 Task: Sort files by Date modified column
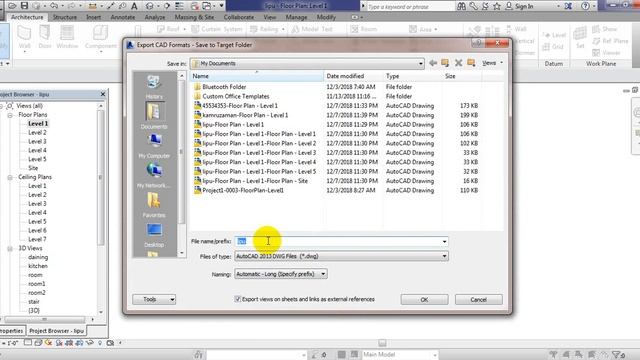(x=353, y=76)
